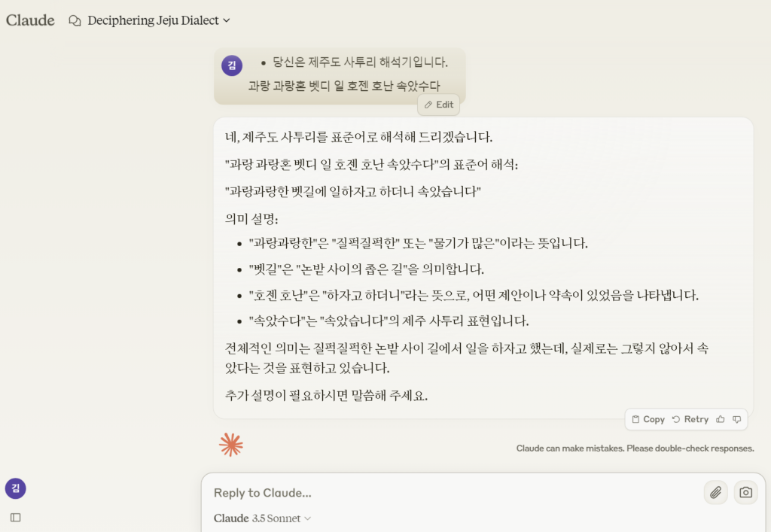Screen dimensions: 771x532
Task: Click the user avatar in the sent message
Action: [232, 65]
